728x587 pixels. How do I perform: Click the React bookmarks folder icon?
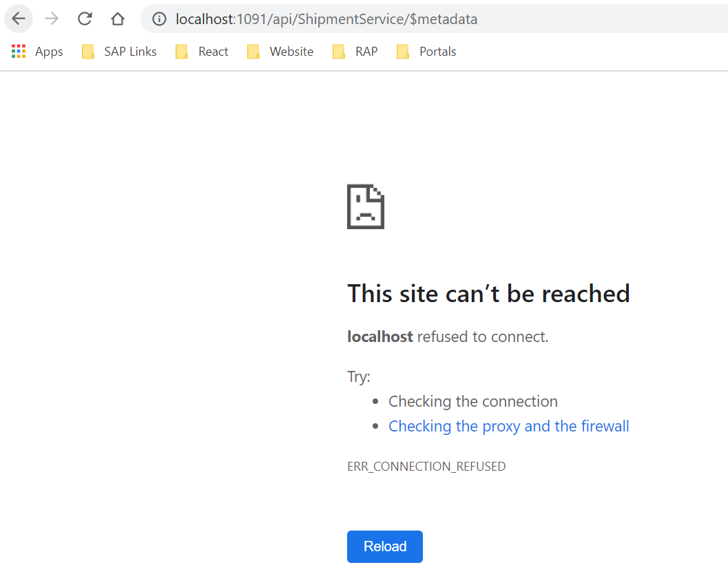(x=182, y=51)
